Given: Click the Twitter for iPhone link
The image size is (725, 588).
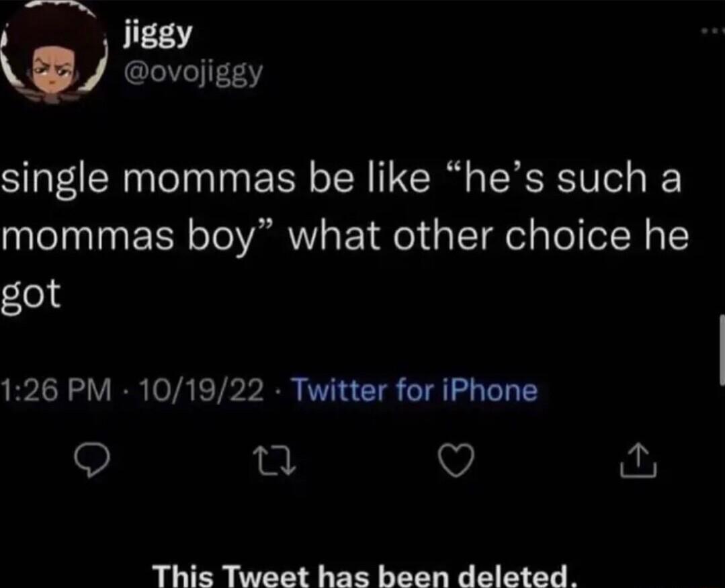Looking at the screenshot, I should tap(416, 390).
